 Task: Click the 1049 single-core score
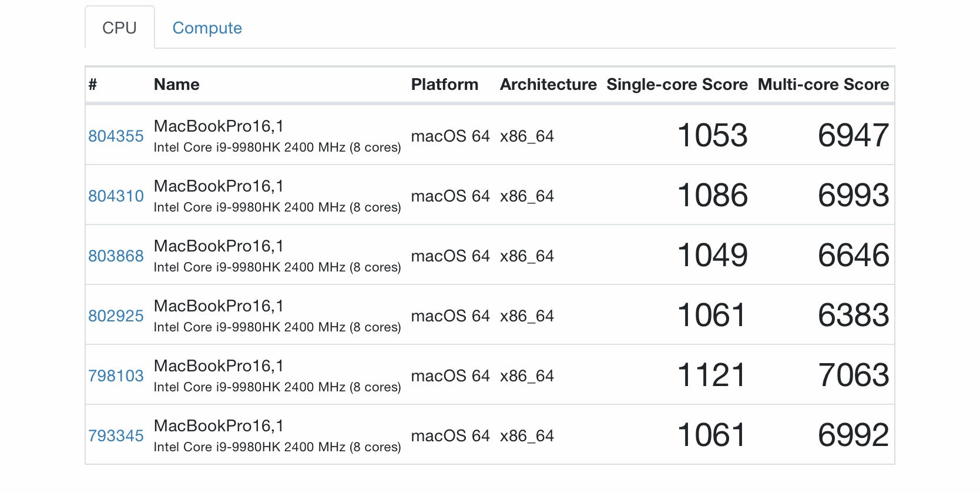tap(712, 256)
